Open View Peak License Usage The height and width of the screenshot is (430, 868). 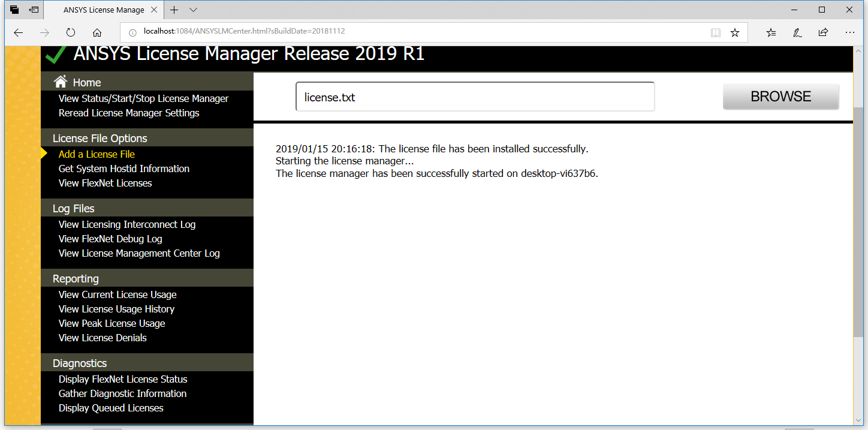click(x=112, y=323)
